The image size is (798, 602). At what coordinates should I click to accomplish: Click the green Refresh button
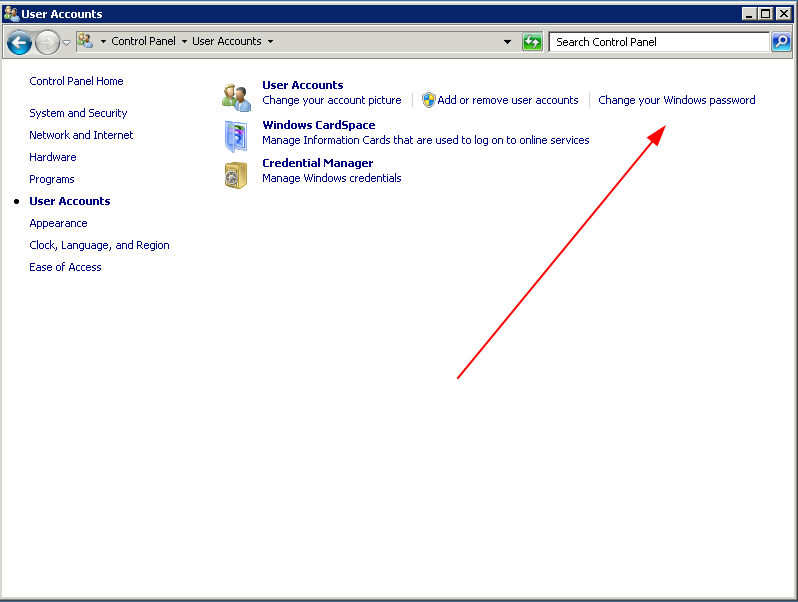point(532,42)
